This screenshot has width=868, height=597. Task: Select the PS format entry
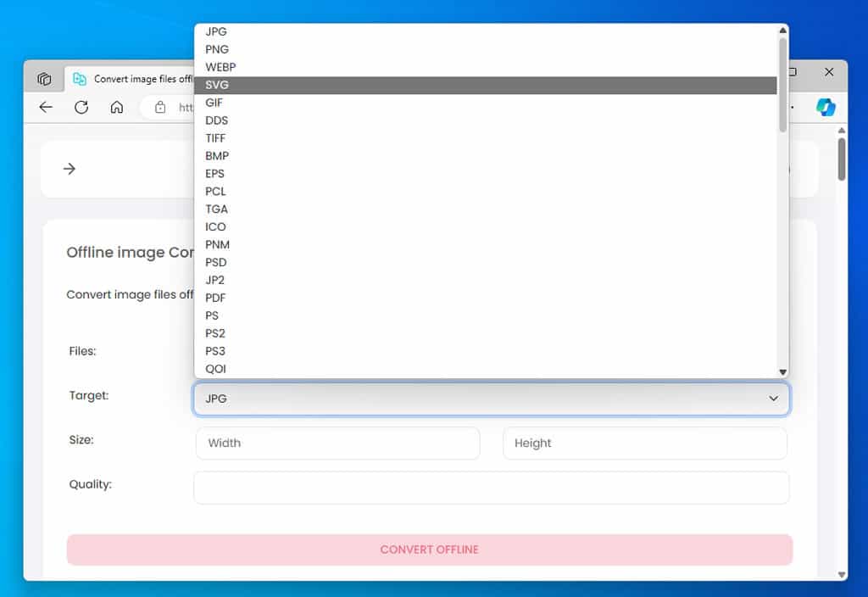click(x=486, y=315)
